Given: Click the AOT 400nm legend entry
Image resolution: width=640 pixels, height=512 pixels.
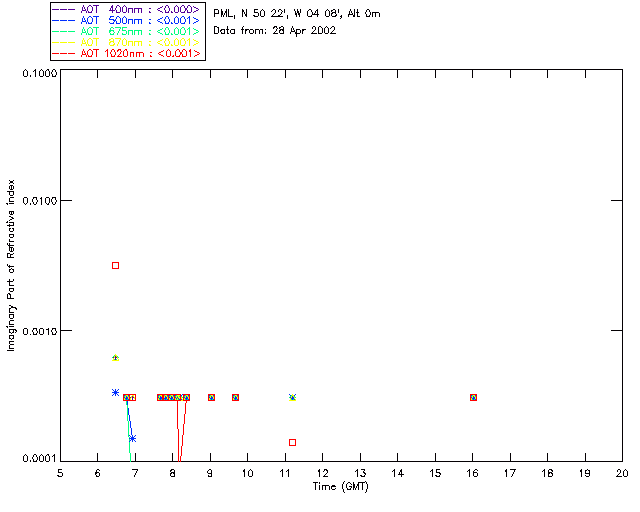Looking at the screenshot, I should click(x=126, y=9).
